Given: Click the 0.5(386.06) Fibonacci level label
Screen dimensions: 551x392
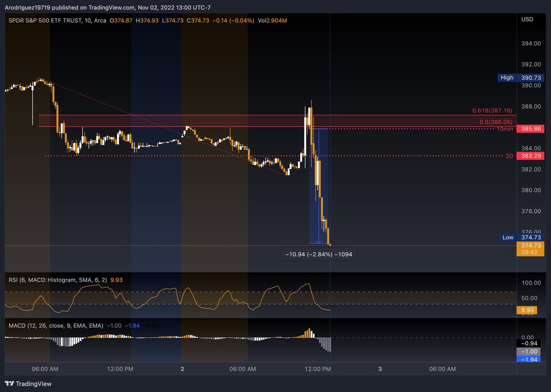Looking at the screenshot, I should coord(496,122).
